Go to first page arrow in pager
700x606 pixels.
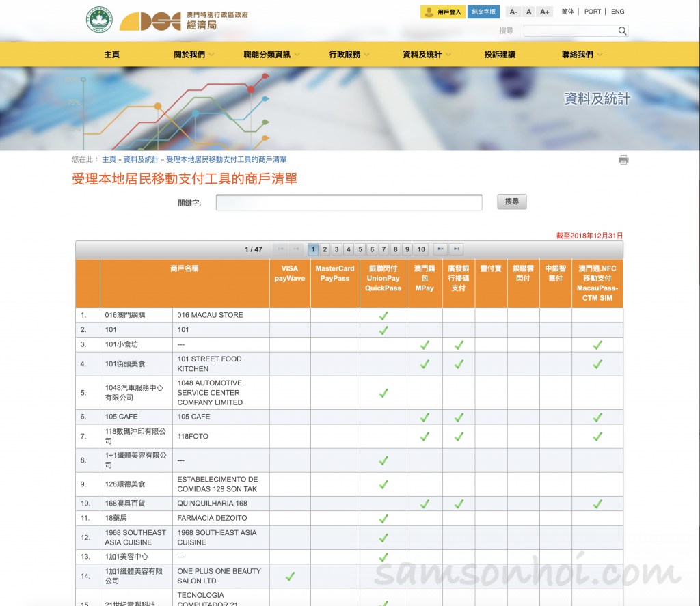(280, 249)
